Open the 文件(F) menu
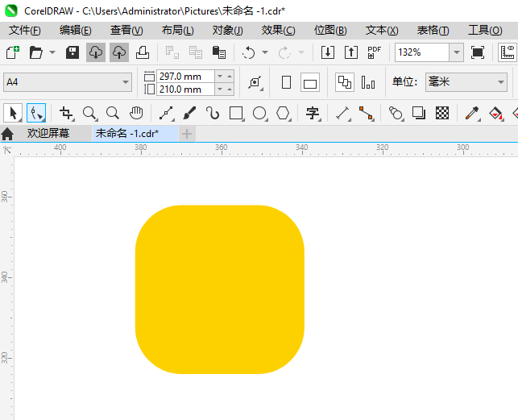Viewport: 518px width, 420px height. point(25,31)
